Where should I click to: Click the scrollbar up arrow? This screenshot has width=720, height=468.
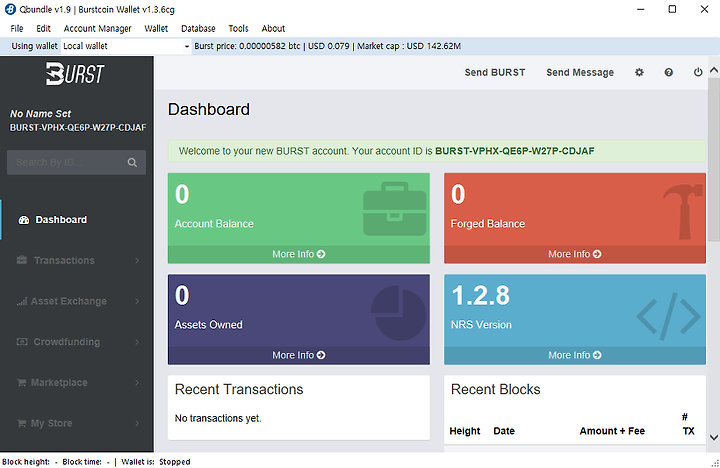pyautogui.click(x=714, y=70)
